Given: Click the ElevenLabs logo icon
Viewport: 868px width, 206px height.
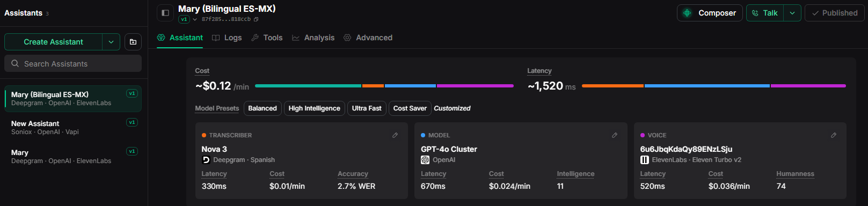Looking at the screenshot, I should pos(644,160).
